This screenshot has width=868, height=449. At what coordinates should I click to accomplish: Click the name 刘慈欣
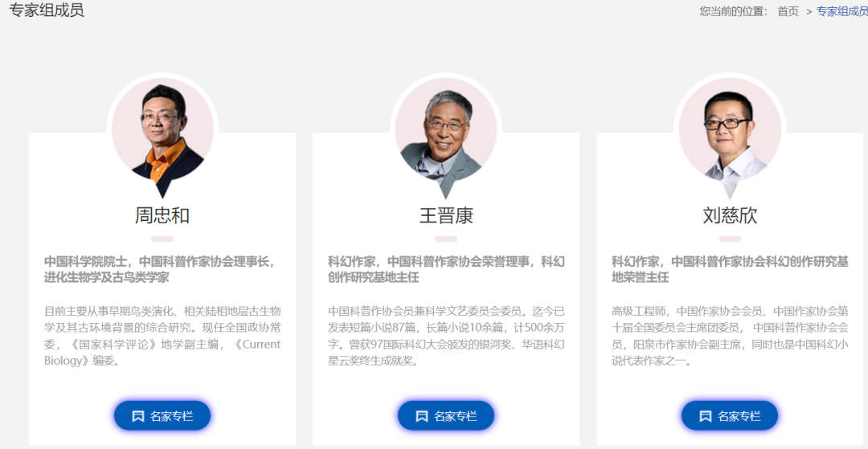tap(730, 215)
